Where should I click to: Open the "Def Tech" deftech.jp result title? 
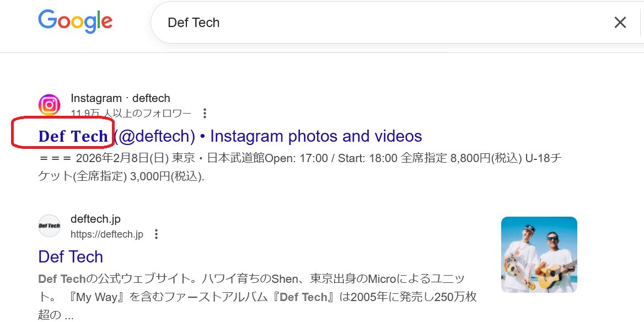pos(71,256)
